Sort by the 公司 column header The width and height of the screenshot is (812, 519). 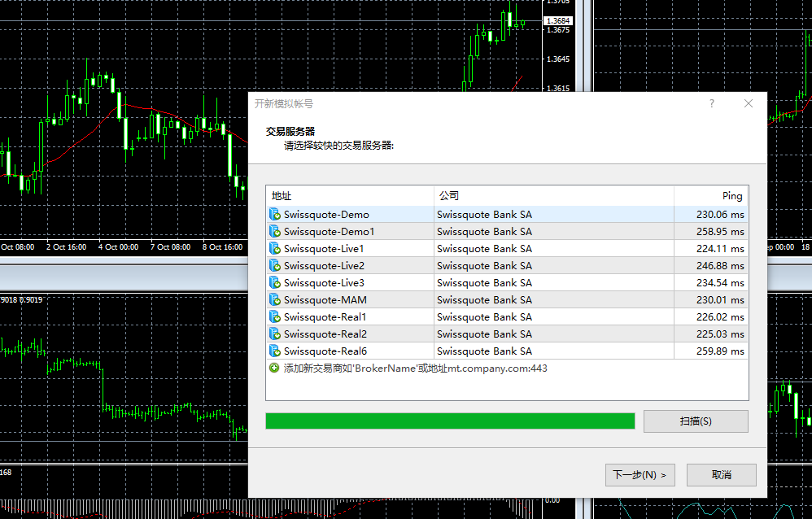(x=553, y=196)
